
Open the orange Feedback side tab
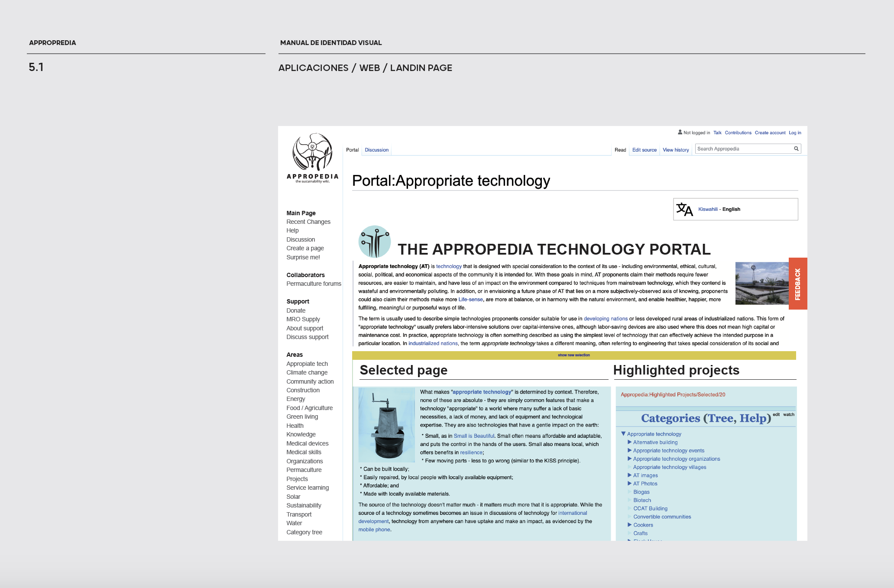coord(798,284)
